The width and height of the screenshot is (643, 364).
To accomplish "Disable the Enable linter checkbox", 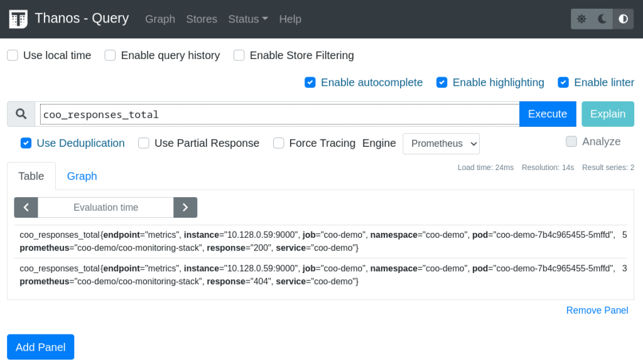I will [563, 82].
